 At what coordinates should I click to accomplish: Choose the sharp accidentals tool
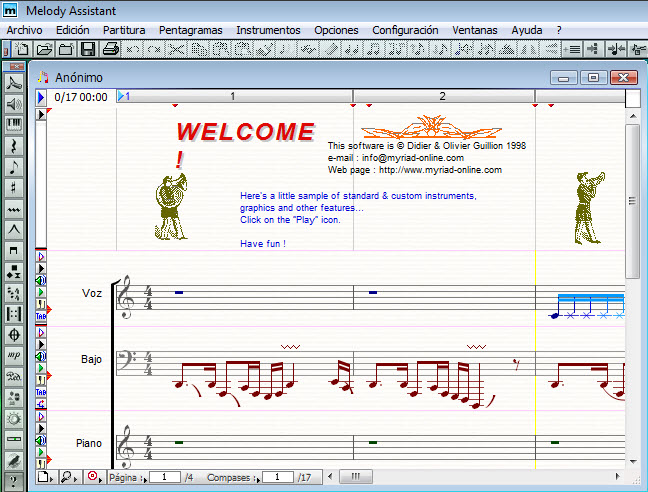pyautogui.click(x=14, y=188)
